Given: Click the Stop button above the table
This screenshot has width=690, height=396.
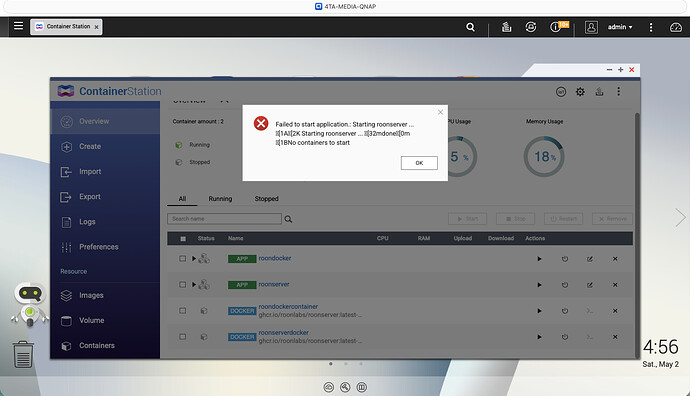Looking at the screenshot, I should 515,219.
